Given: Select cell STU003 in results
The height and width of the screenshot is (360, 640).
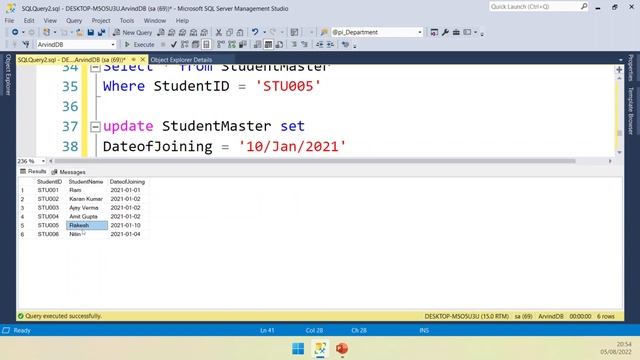Looking at the screenshot, I should (x=48, y=208).
